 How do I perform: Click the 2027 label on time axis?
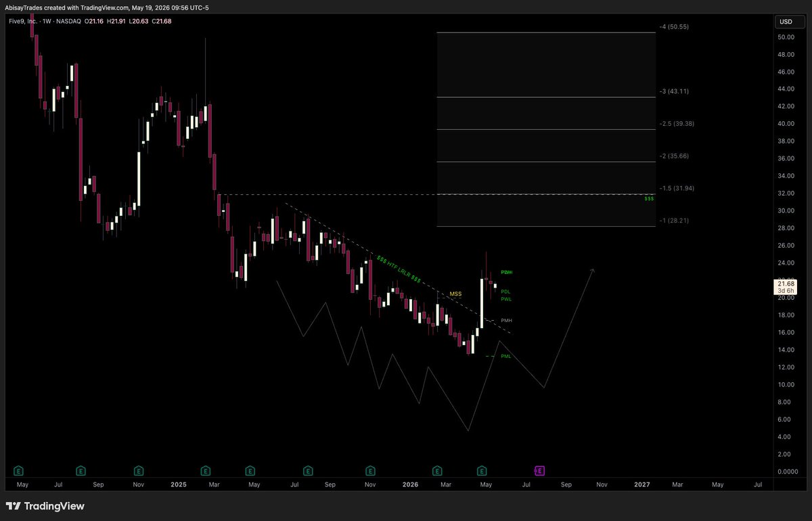[642, 484]
